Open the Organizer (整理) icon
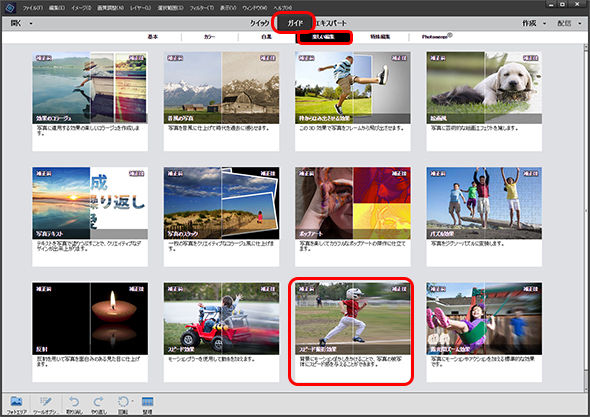 point(148,402)
